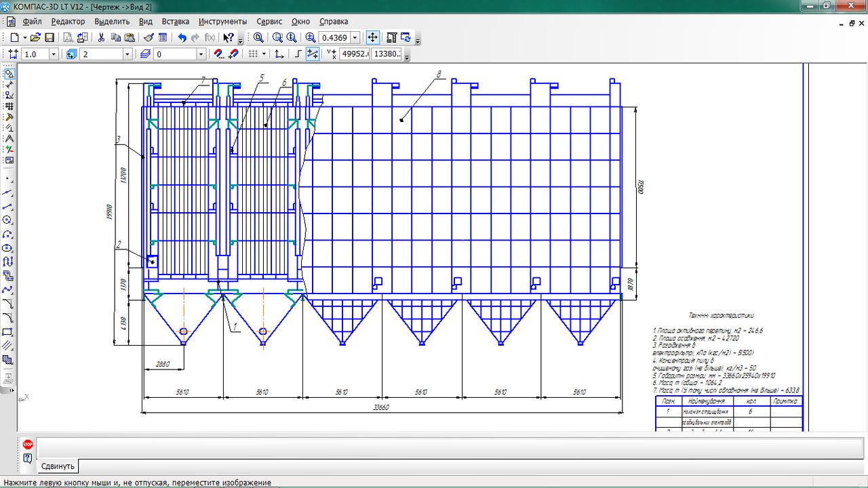
Task: Select the Ellipse tool in the left toolbar
Action: (8, 248)
